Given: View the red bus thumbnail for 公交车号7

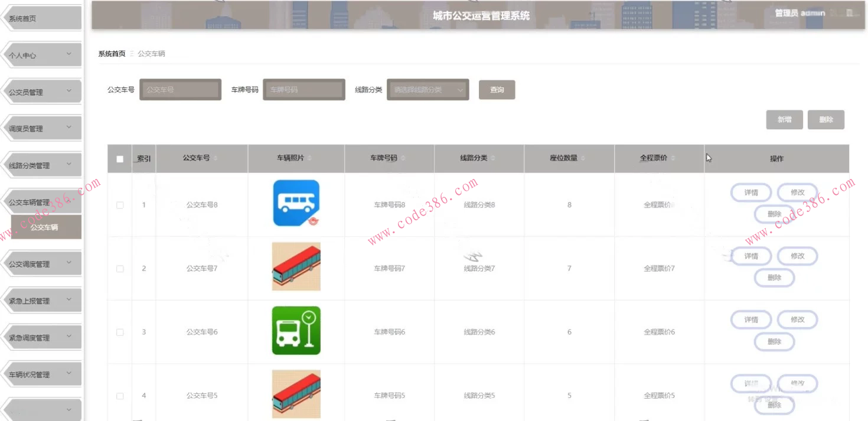Looking at the screenshot, I should [x=296, y=267].
